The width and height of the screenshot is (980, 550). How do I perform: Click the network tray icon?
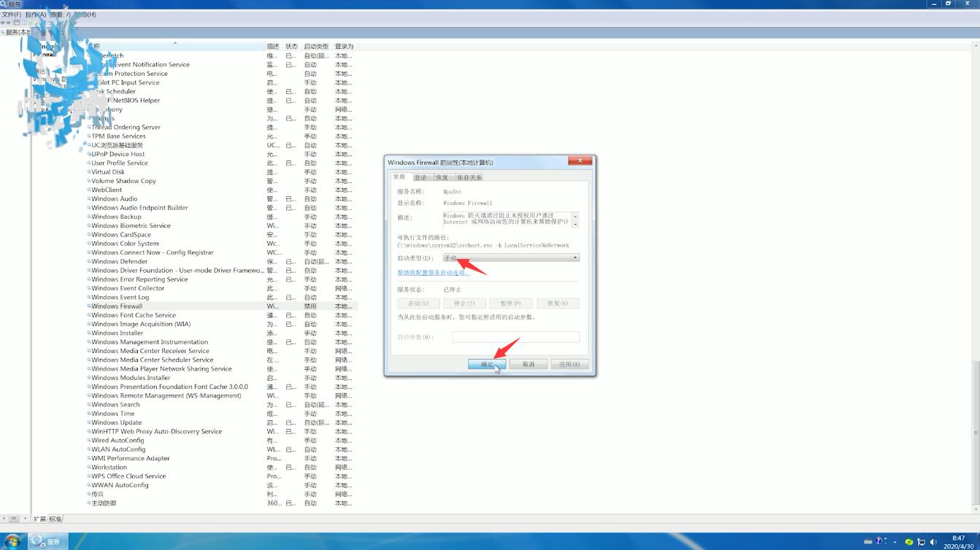[922, 542]
